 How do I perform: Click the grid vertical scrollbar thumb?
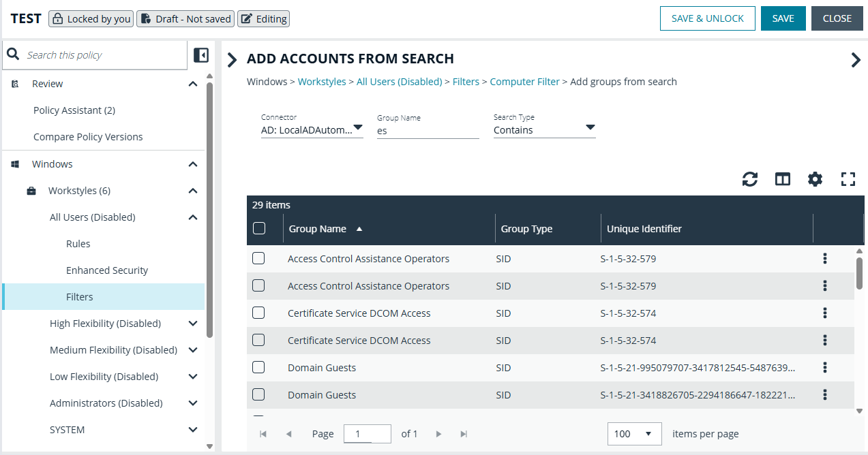point(859,272)
